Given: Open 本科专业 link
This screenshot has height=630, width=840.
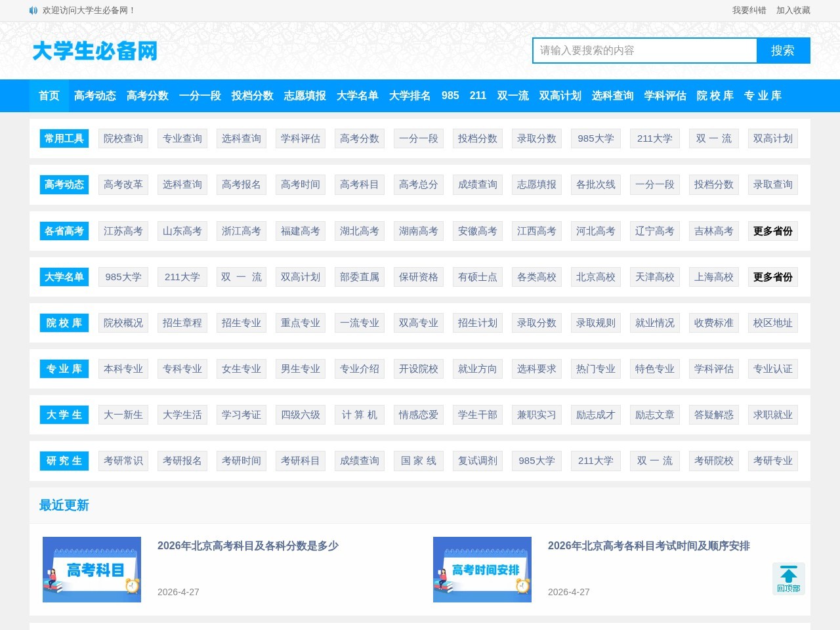Looking at the screenshot, I should (123, 369).
